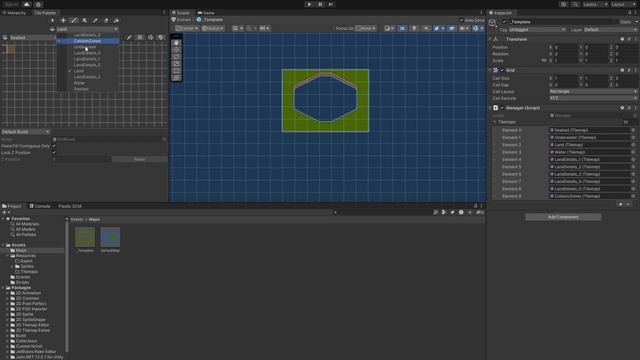
Task: Click the Scenes breadcrumb in scene view
Action: [x=181, y=20]
